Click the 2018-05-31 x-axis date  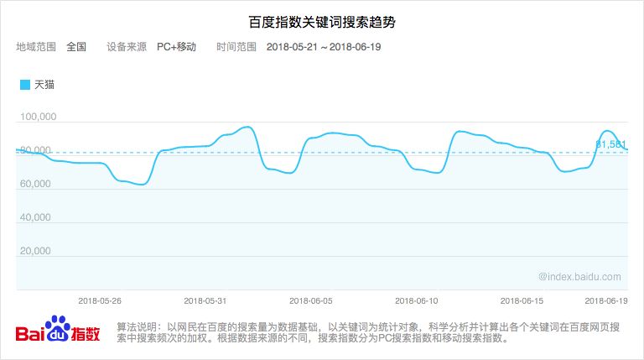click(205, 300)
